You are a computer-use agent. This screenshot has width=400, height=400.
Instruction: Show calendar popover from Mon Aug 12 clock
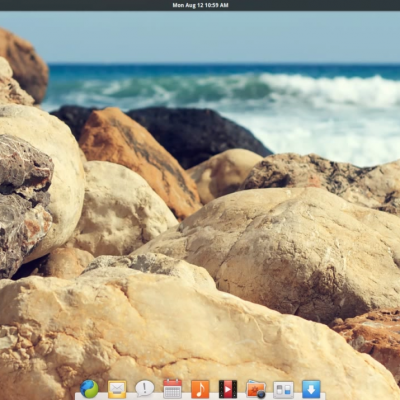click(x=200, y=5)
